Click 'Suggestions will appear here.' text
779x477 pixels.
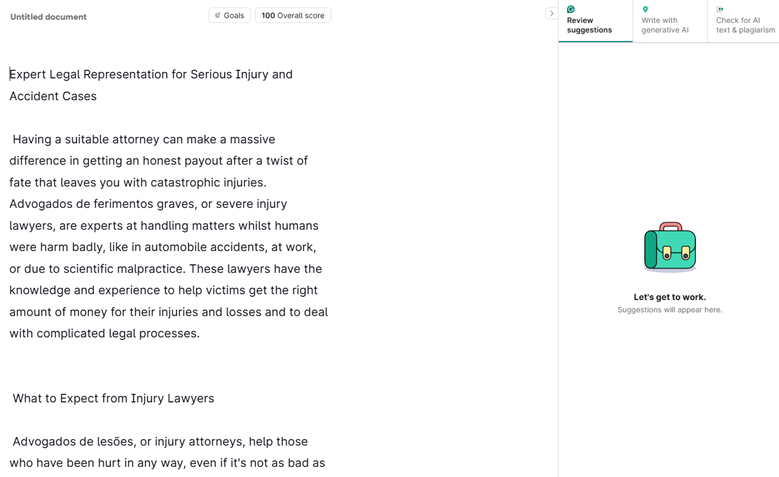pyautogui.click(x=669, y=310)
